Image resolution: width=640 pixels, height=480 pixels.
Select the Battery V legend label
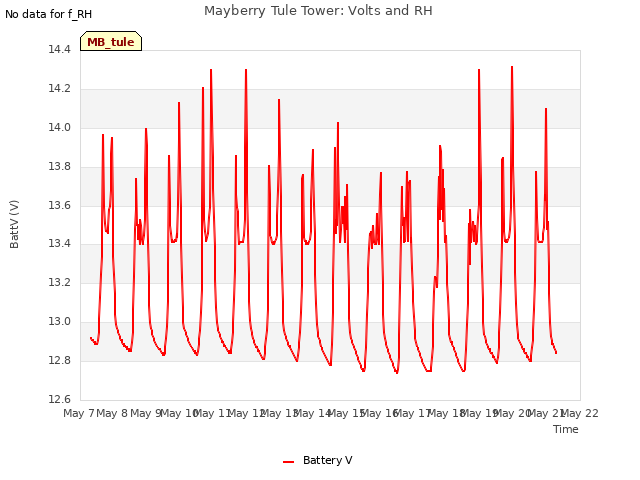[x=327, y=460]
